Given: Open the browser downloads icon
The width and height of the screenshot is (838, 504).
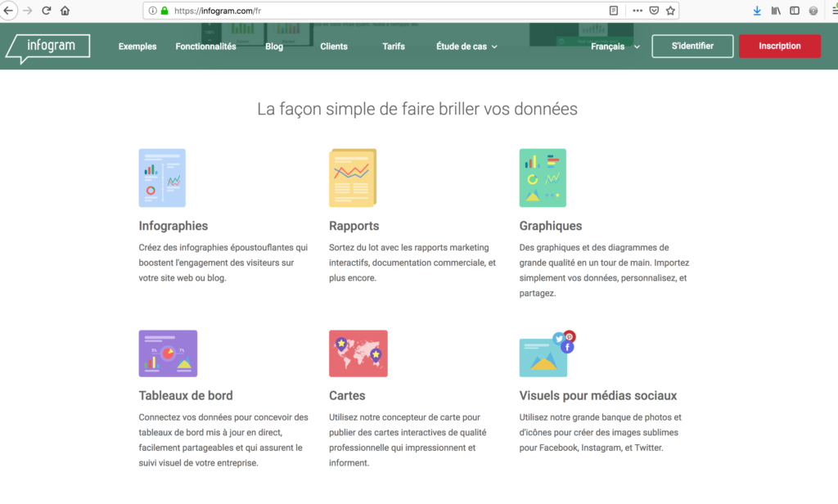Looking at the screenshot, I should tap(756, 11).
